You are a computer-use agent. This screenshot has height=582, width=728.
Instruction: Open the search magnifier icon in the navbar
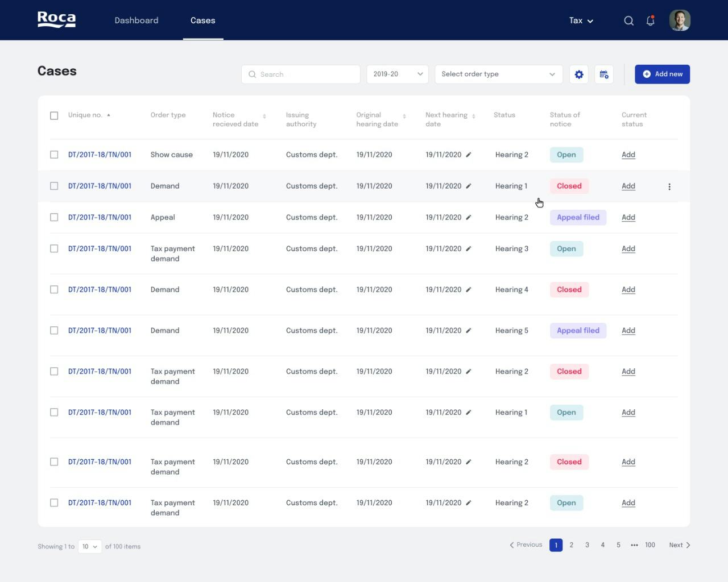tap(628, 20)
